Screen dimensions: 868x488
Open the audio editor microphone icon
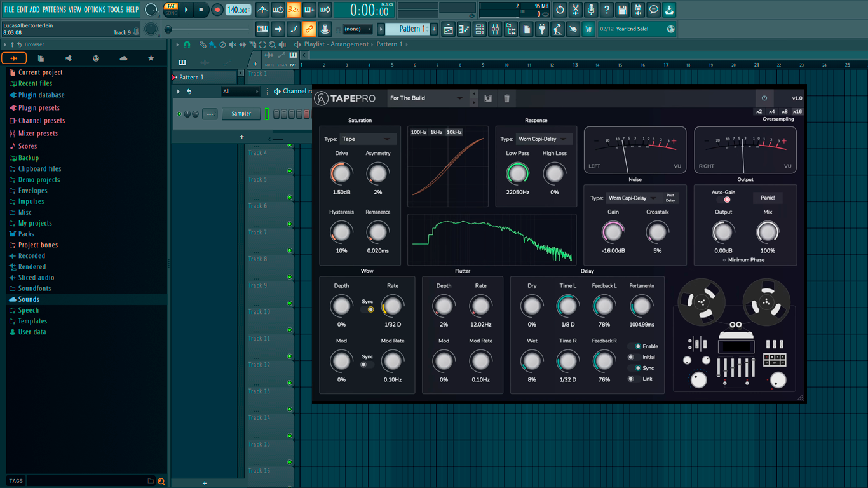pyautogui.click(x=591, y=10)
